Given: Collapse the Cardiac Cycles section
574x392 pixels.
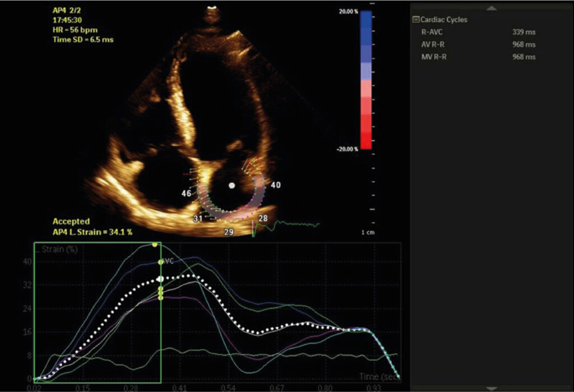Looking at the screenshot, I should [x=416, y=20].
